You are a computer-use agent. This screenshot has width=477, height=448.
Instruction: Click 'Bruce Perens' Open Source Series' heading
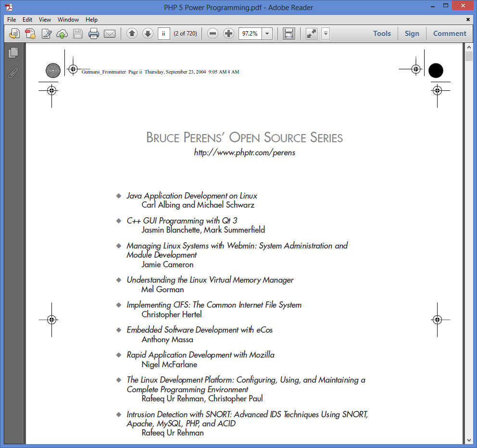(245, 137)
